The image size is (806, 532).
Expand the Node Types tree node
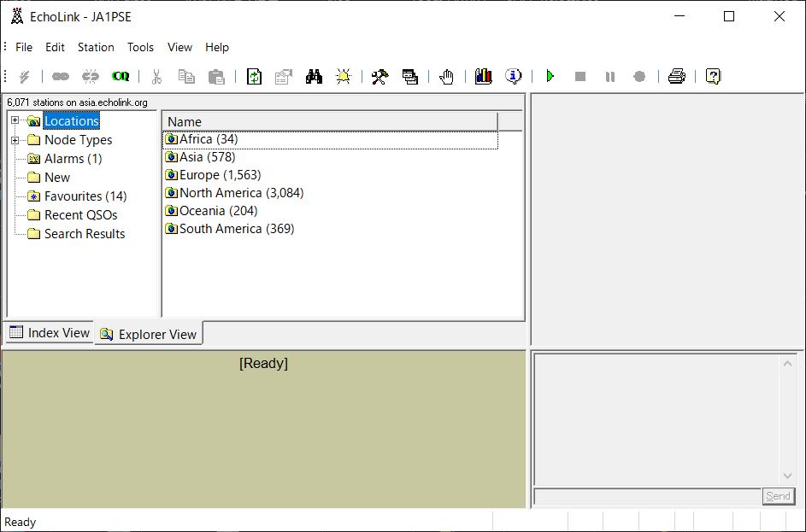click(x=15, y=140)
